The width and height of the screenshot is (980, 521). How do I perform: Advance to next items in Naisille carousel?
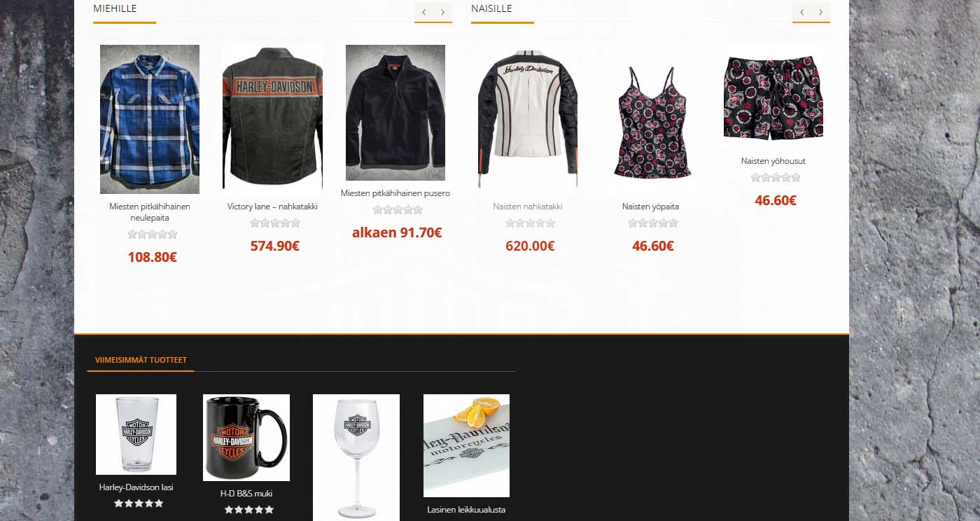[x=820, y=12]
